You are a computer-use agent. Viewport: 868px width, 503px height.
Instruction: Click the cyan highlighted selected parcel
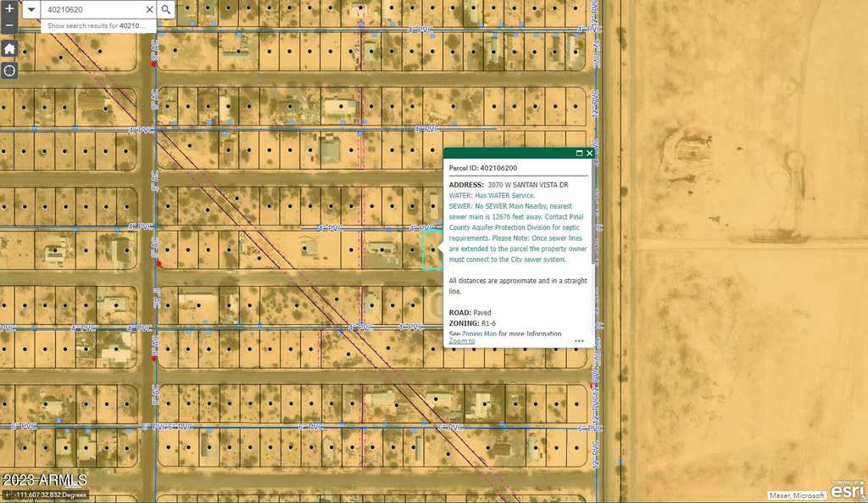point(432,250)
